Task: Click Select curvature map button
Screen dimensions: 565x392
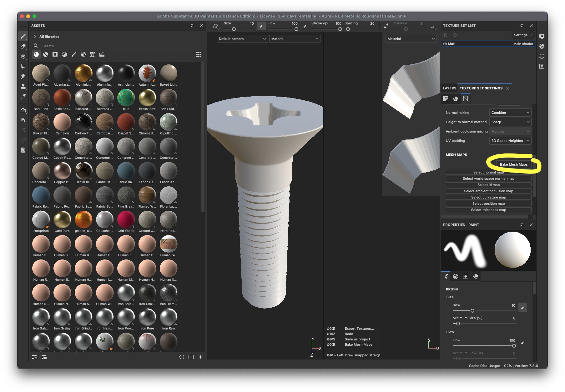Action: [488, 197]
